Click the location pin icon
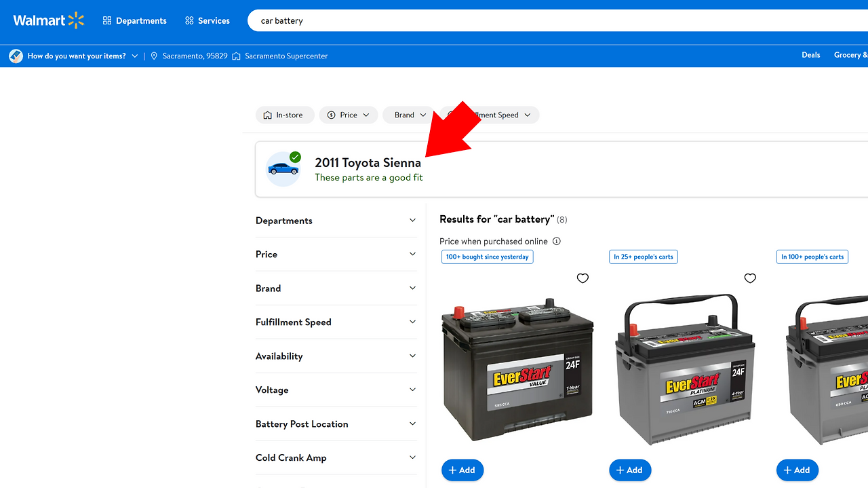 pyautogui.click(x=155, y=56)
